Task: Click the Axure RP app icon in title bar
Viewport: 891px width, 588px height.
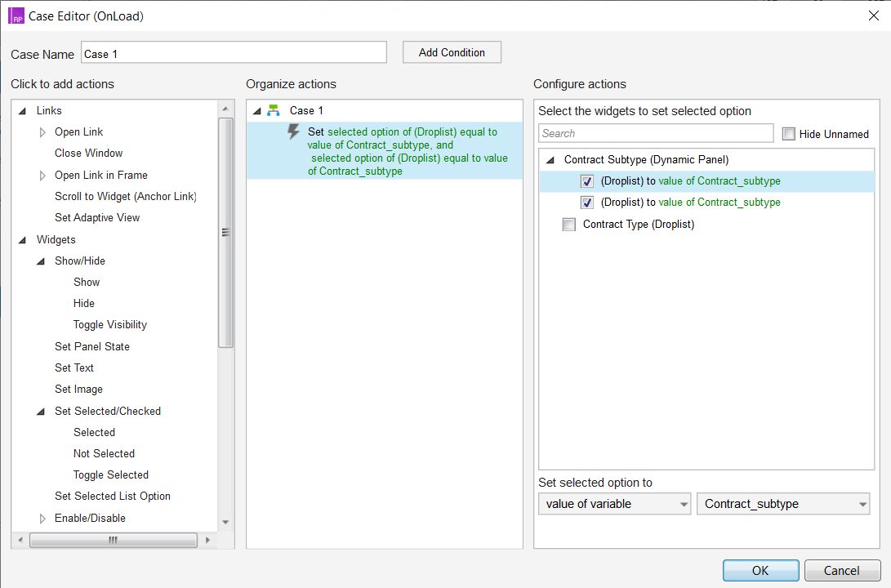Action: click(16, 16)
